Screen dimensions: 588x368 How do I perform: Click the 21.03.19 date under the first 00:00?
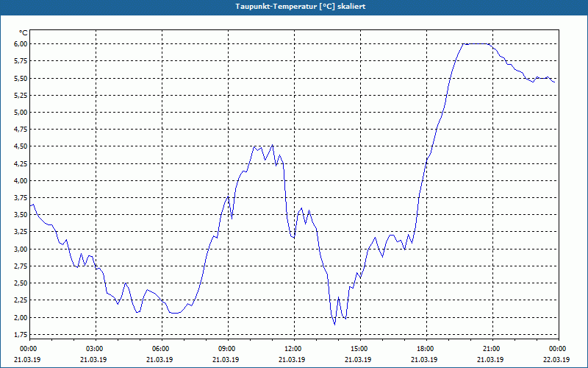(x=27, y=359)
